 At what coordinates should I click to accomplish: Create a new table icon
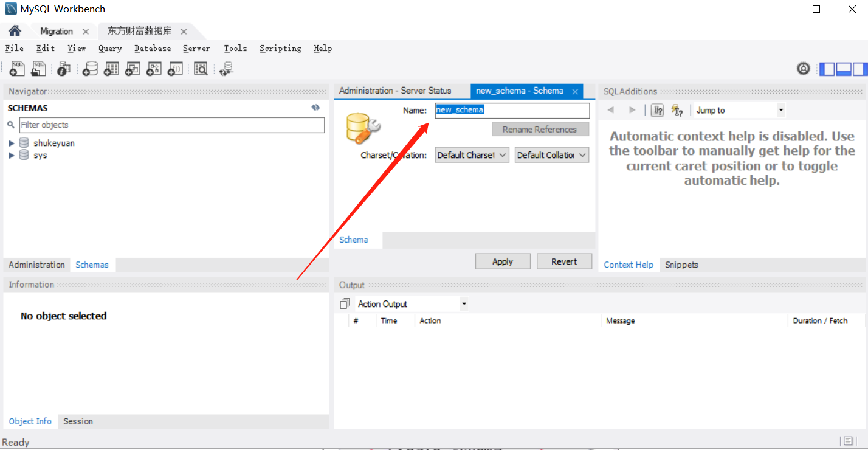point(111,69)
